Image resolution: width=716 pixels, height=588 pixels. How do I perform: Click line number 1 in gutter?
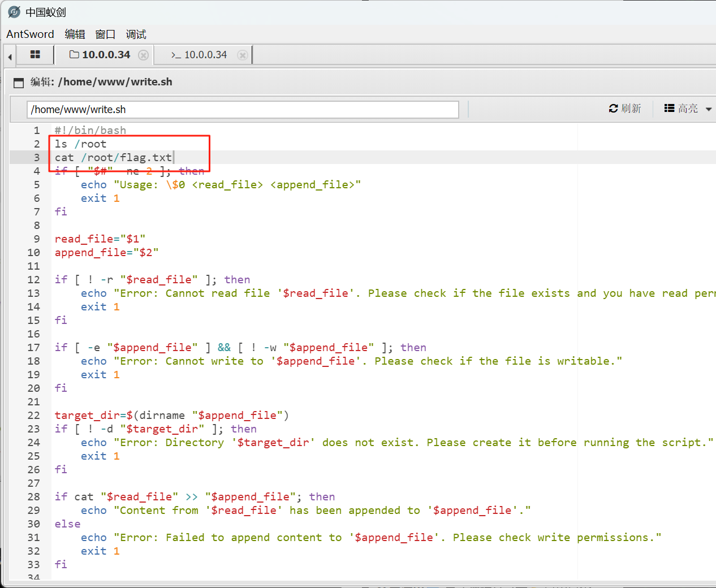click(x=37, y=130)
